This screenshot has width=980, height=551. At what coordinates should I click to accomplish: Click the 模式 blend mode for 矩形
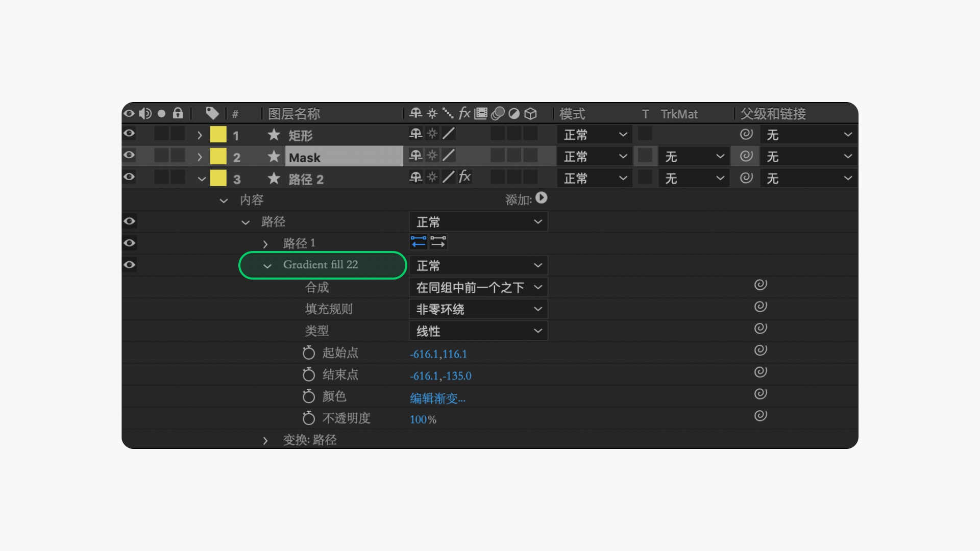(591, 135)
